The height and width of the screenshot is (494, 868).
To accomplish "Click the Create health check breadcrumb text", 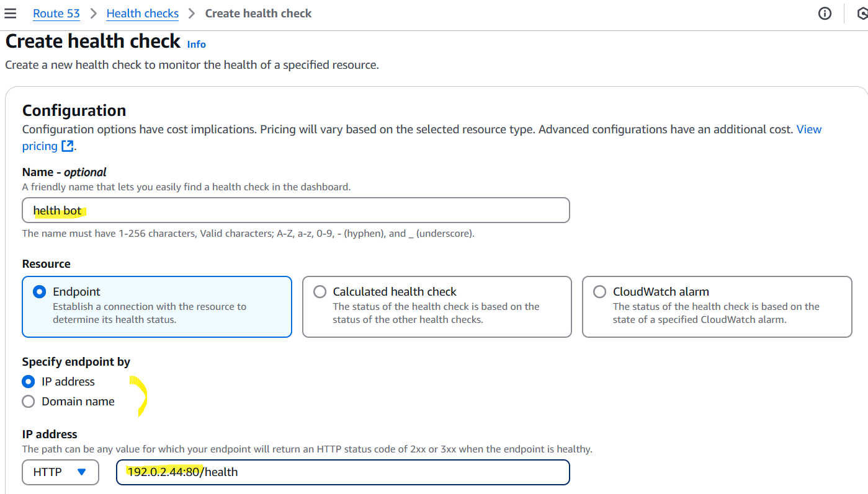I will (258, 14).
